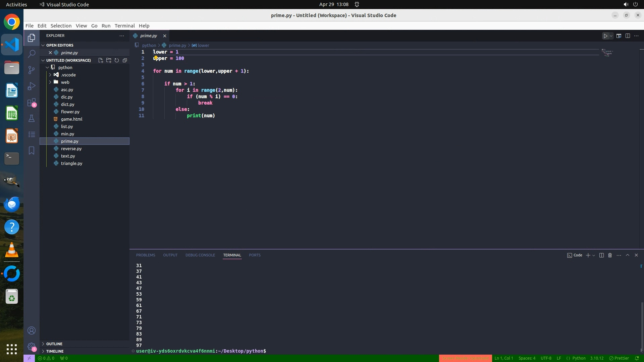This screenshot has width=644, height=362.
Task: Refresh the explorer file tree
Action: point(117,60)
